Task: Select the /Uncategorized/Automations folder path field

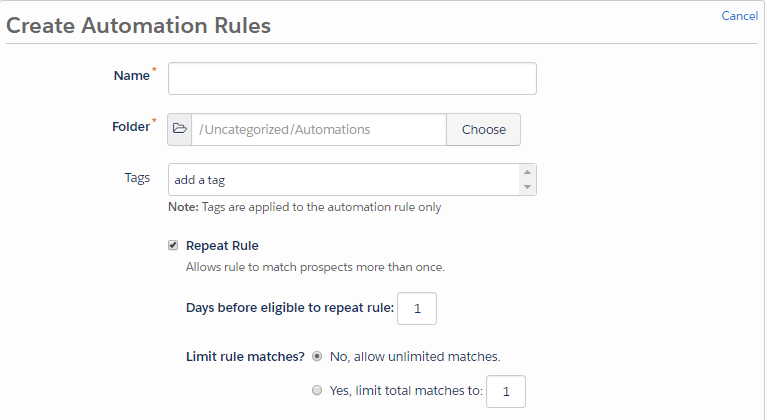Action: tap(319, 130)
